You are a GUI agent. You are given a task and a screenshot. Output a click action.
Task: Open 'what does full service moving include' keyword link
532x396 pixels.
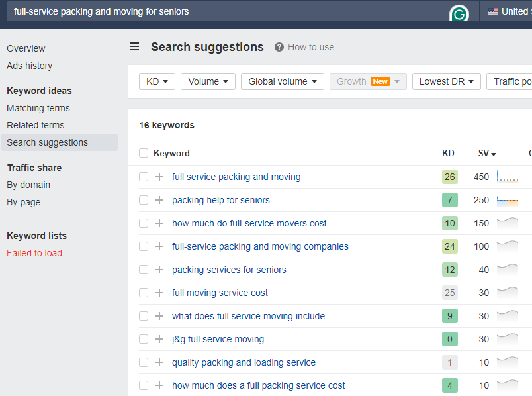coord(248,316)
